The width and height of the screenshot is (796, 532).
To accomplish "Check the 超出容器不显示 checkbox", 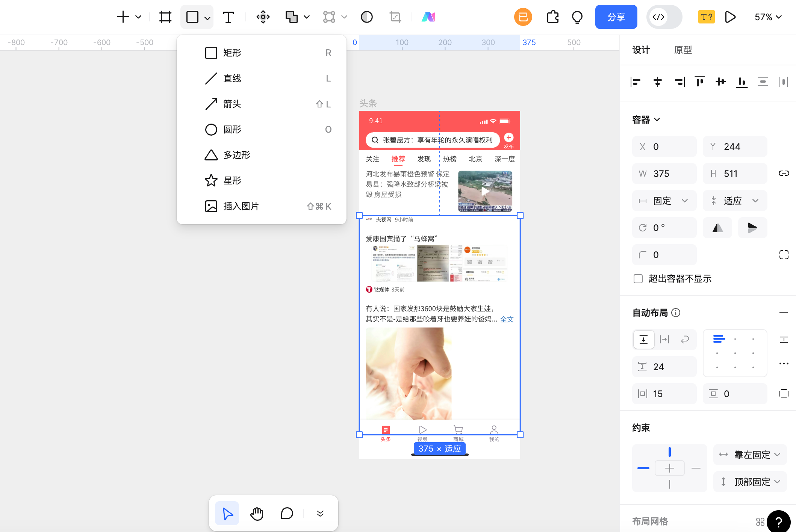I will [x=638, y=279].
